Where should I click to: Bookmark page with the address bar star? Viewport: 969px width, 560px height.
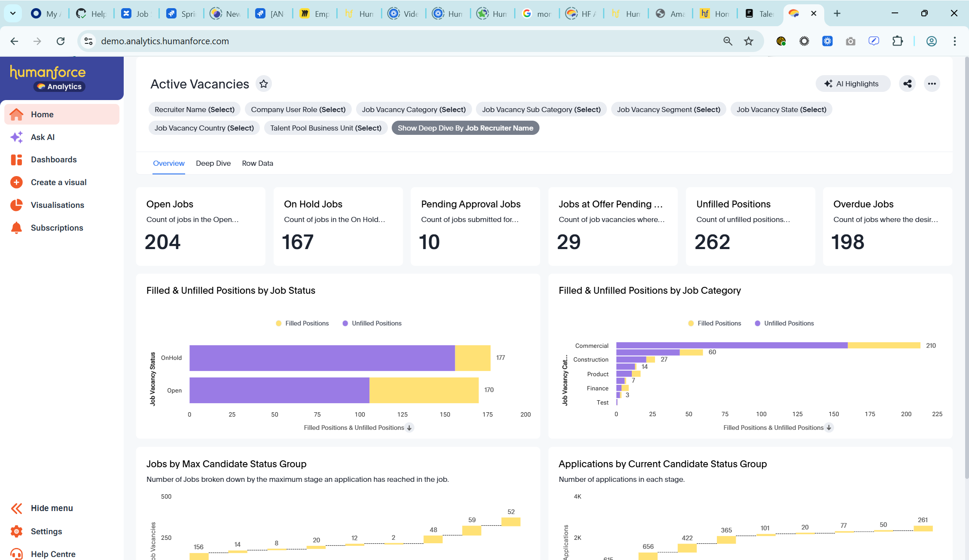(x=749, y=41)
